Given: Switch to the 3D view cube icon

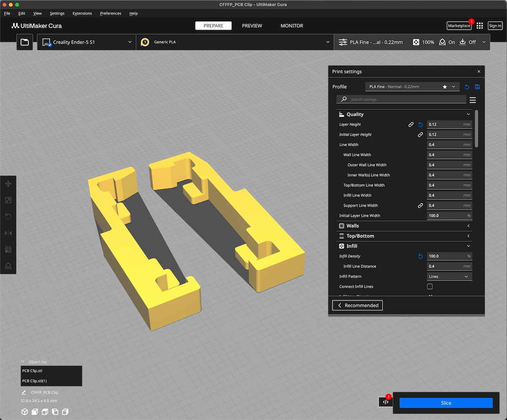Looking at the screenshot, I should pyautogui.click(x=25, y=412).
